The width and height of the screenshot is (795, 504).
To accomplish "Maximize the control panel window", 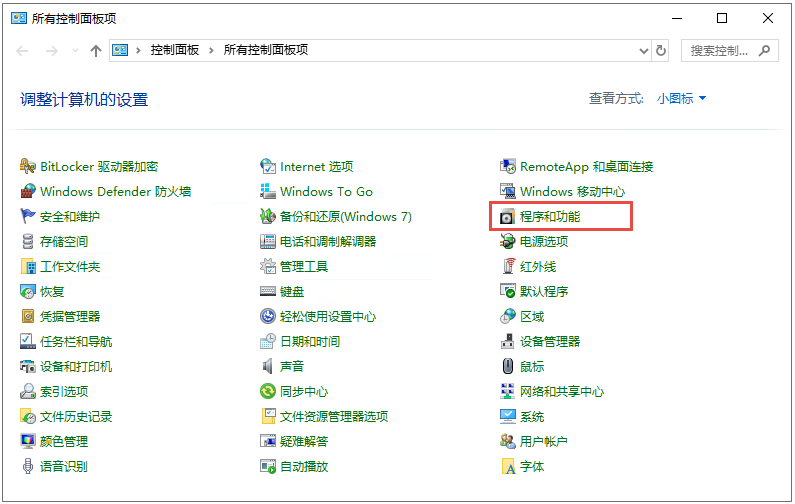I will coord(722,18).
